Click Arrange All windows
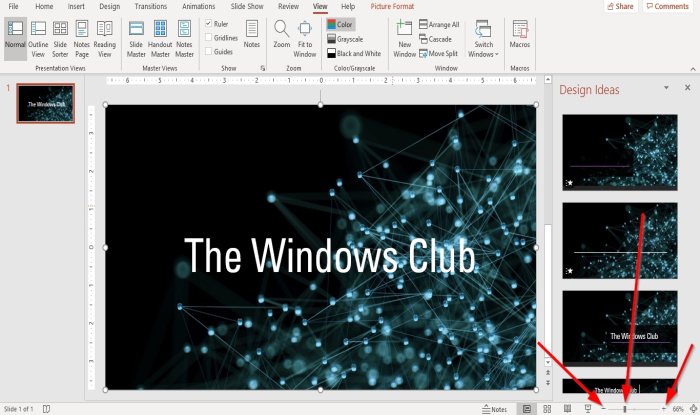This screenshot has width=700, height=415. 439,25
